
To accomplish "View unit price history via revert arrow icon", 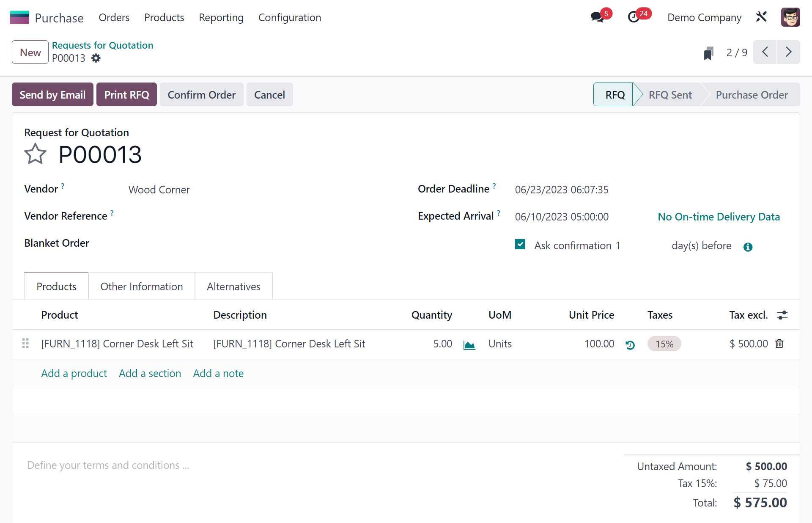I will click(630, 345).
